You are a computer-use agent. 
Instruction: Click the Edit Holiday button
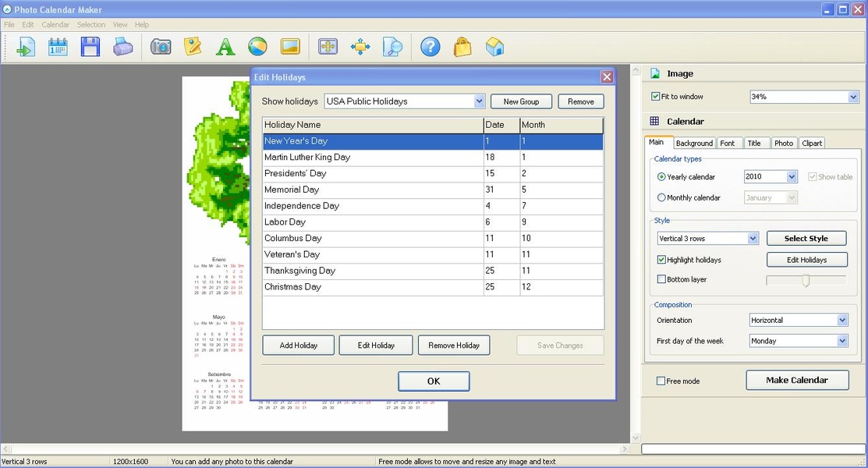pyautogui.click(x=376, y=345)
